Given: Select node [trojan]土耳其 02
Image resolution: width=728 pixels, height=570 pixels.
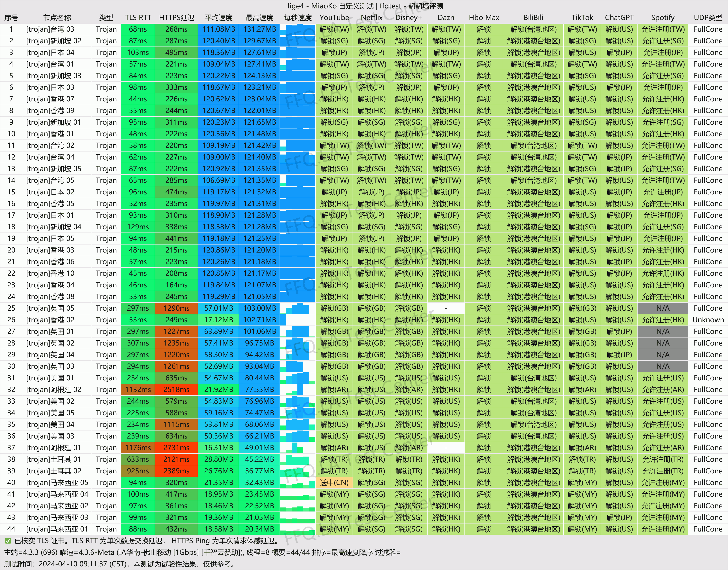Looking at the screenshot, I should pos(54,471).
